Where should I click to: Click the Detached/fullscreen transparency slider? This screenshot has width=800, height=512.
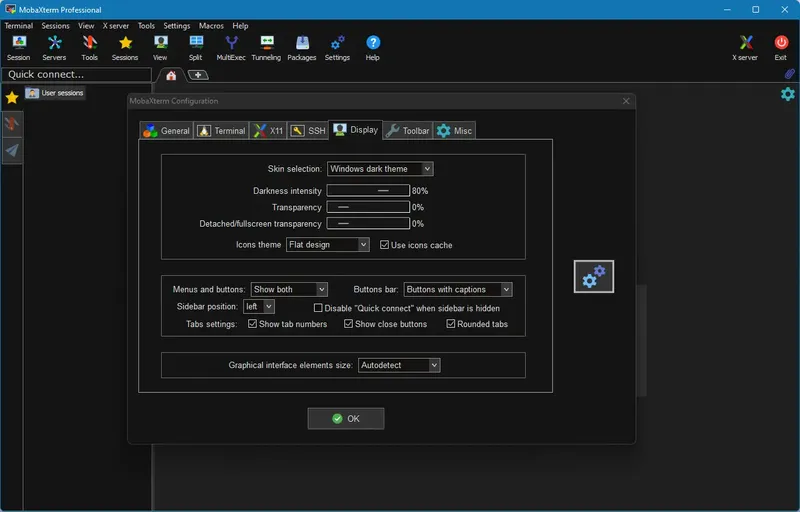pos(368,223)
